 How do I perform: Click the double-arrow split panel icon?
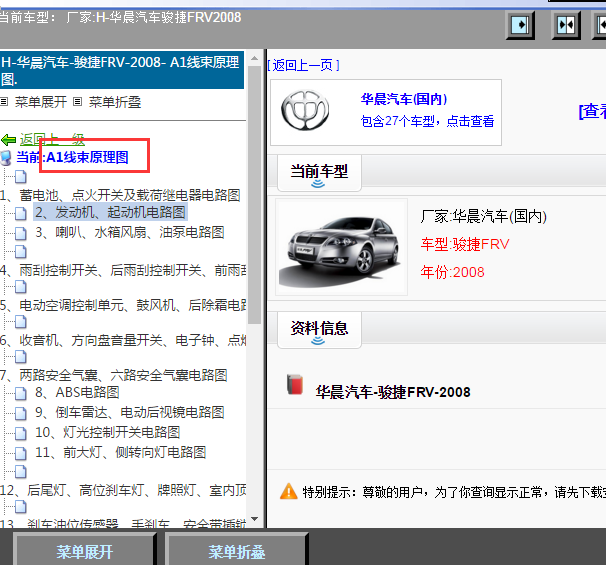point(566,26)
